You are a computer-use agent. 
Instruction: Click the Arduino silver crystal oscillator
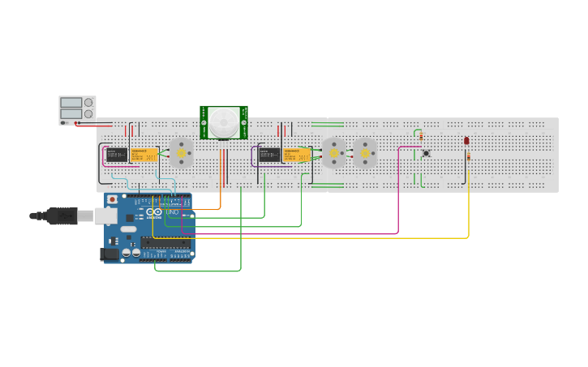tap(128, 229)
